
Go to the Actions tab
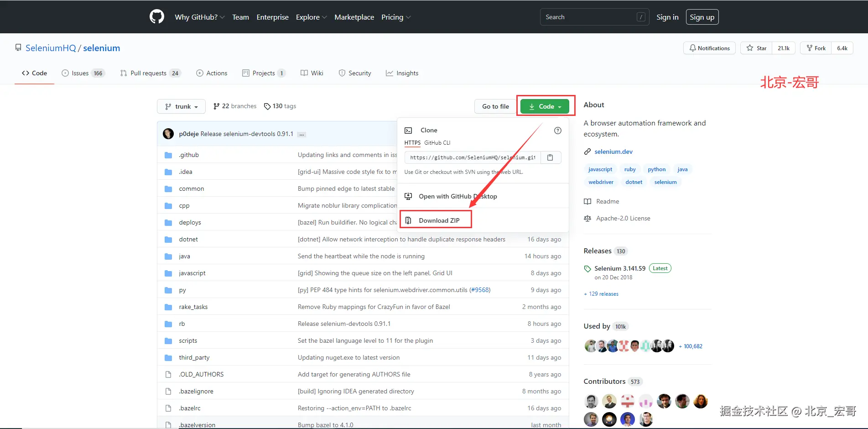212,73
